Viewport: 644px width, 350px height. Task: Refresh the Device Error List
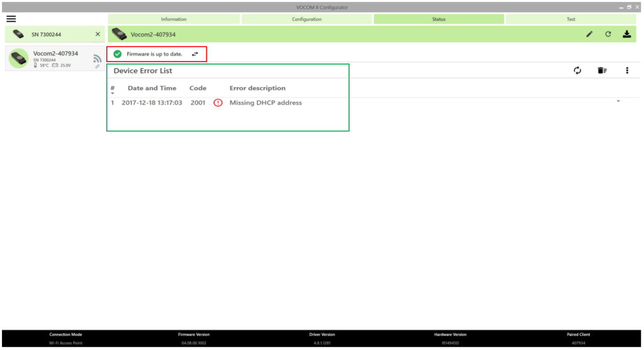pos(577,70)
